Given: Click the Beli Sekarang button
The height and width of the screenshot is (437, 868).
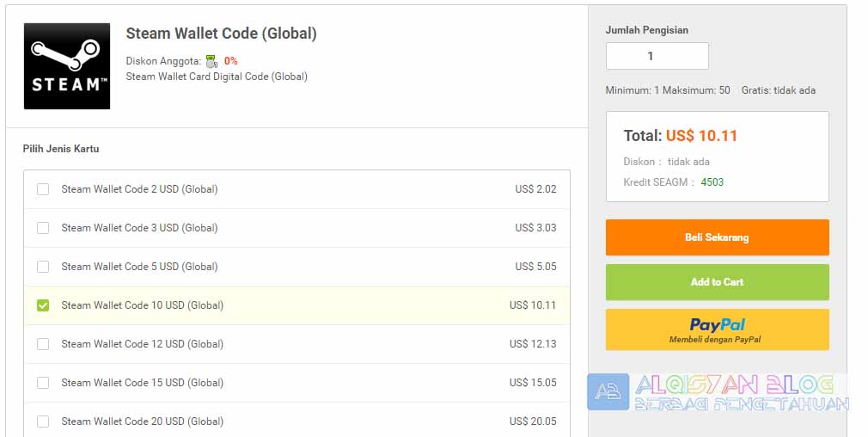Looking at the screenshot, I should tap(717, 237).
